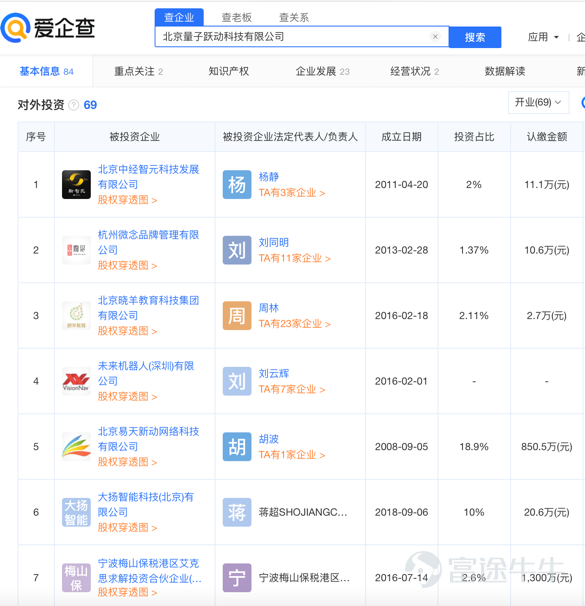
Task: Open 周林's profile link
Action: [269, 308]
